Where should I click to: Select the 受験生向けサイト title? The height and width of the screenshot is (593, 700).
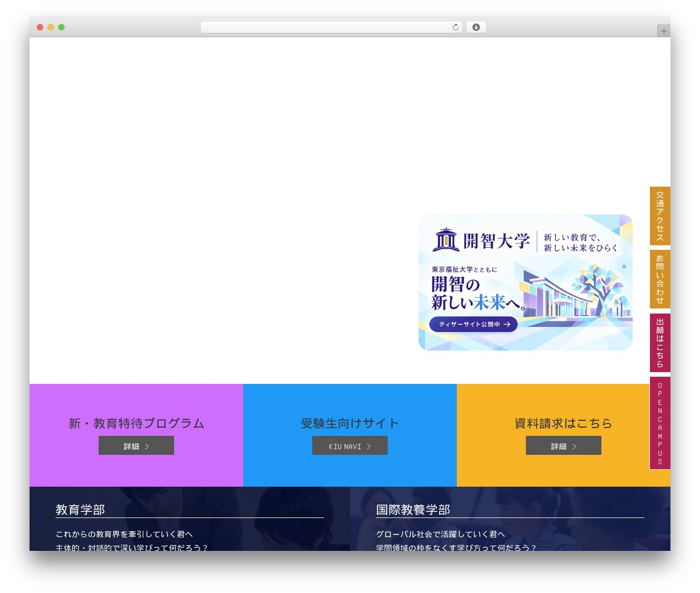pyautogui.click(x=350, y=423)
